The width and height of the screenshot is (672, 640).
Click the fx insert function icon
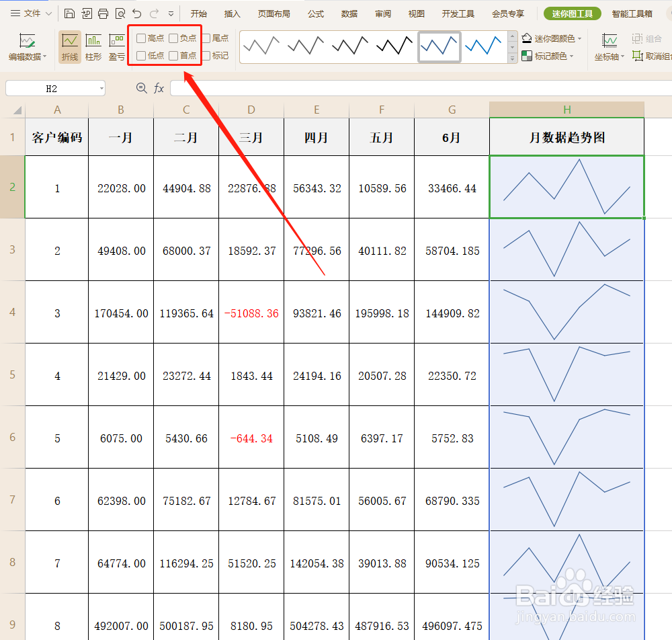159,88
